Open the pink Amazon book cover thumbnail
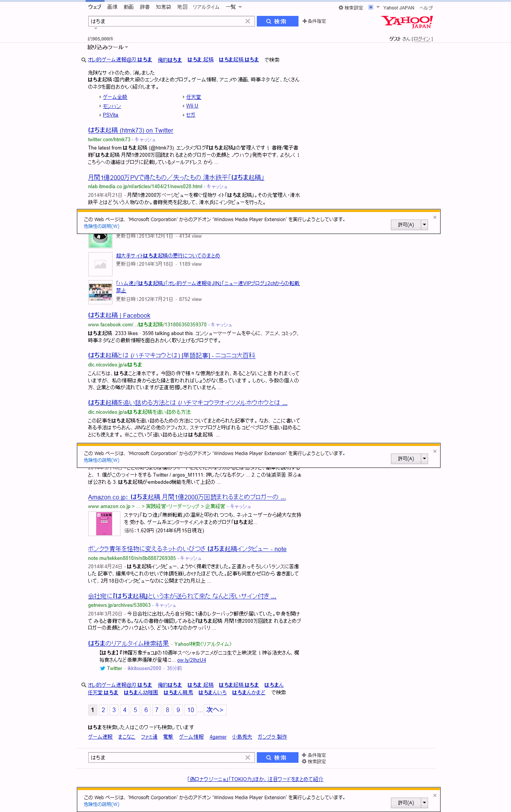Viewport: 511px width, 812px height. (104, 524)
